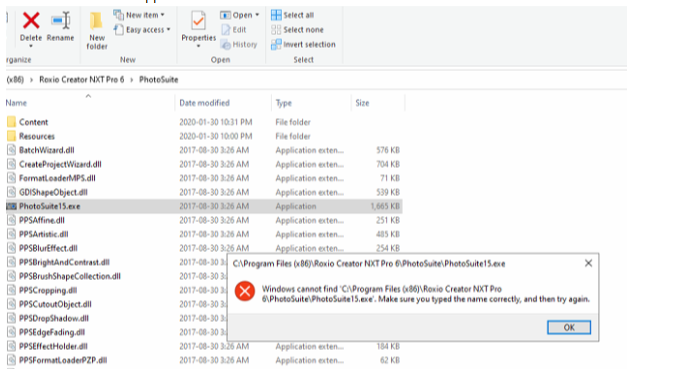Sort by Date modified column
This screenshot has width=675, height=391.
pos(204,103)
